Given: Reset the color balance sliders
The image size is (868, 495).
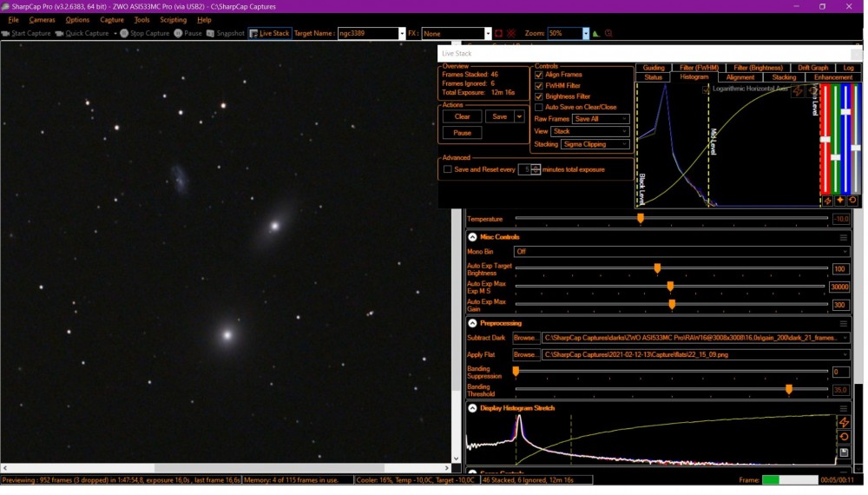Looking at the screenshot, I should [852, 201].
